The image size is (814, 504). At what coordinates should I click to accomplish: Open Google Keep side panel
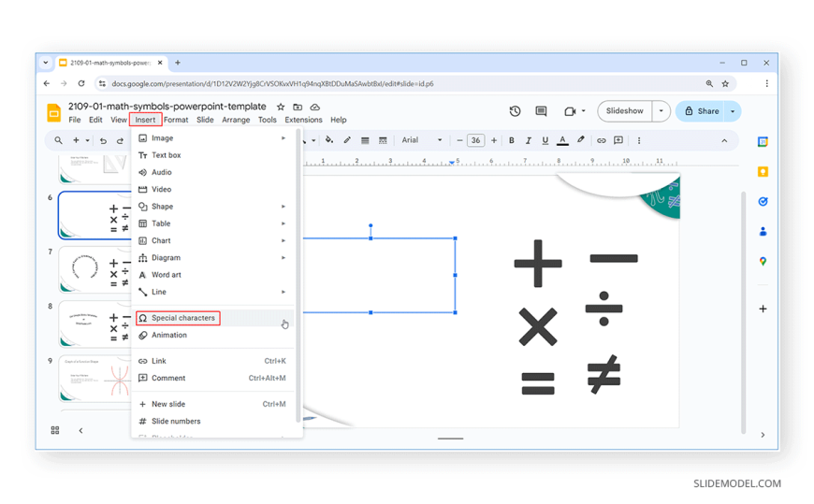tap(763, 172)
